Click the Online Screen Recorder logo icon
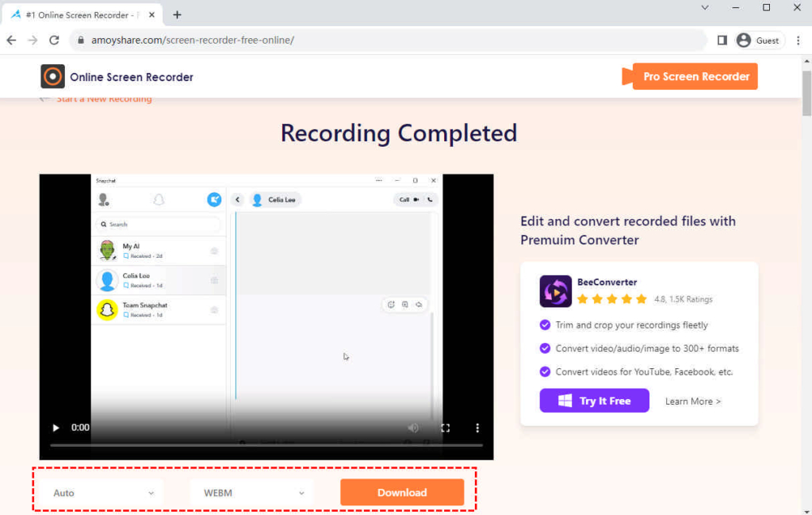The height and width of the screenshot is (515, 812). (x=52, y=76)
